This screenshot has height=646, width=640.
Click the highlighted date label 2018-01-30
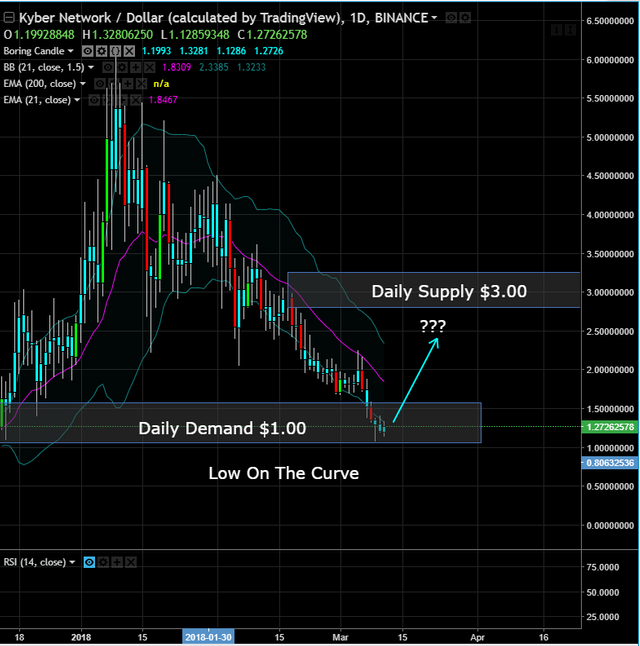pos(208,637)
